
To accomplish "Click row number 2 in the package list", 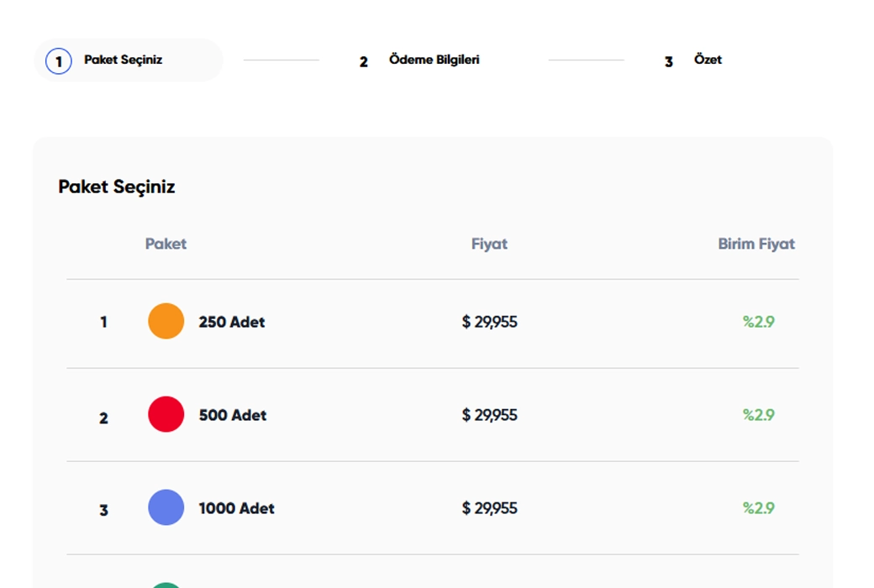I will [103, 417].
